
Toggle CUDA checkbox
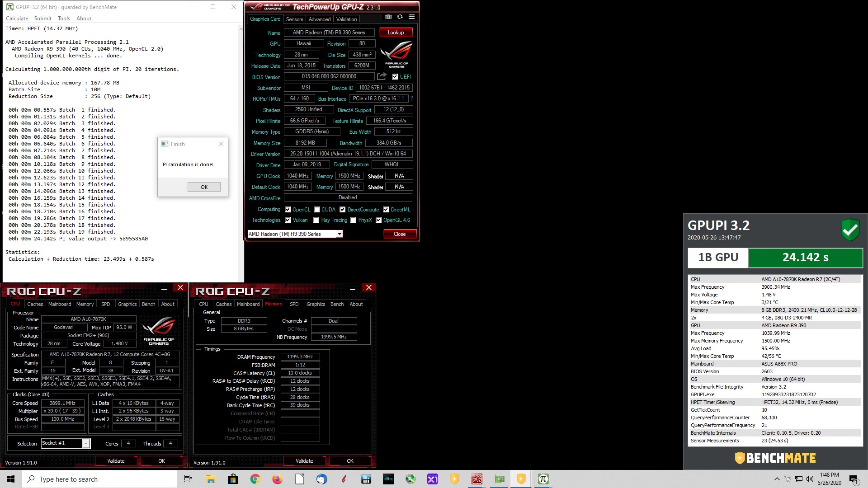coord(317,210)
